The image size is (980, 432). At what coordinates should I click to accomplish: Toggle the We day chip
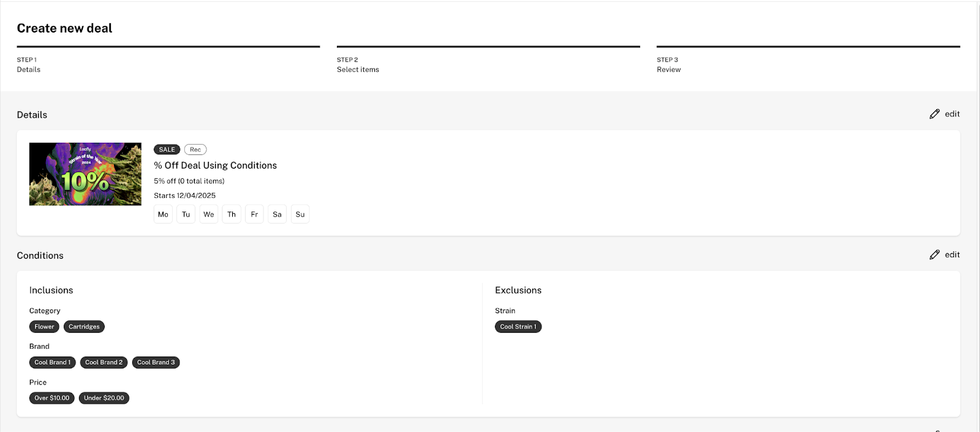pos(209,214)
